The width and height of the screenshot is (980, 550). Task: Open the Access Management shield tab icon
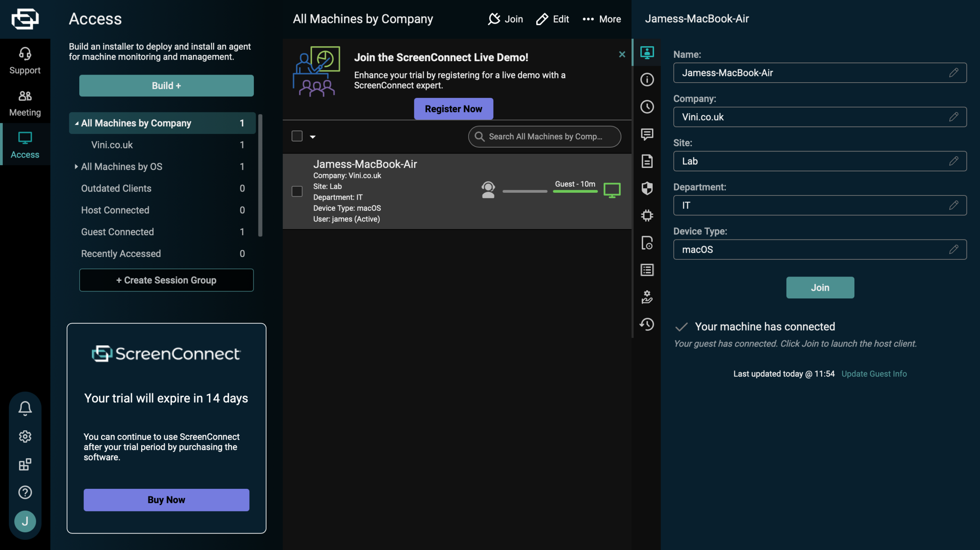(647, 188)
